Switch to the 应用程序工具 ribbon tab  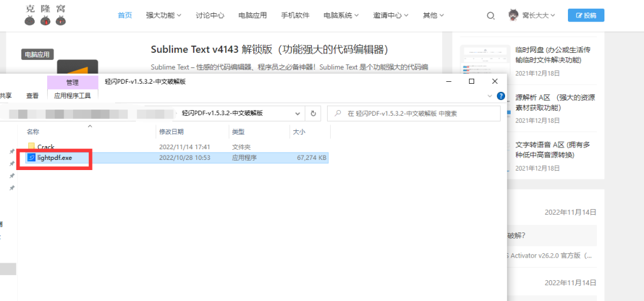tap(72, 96)
